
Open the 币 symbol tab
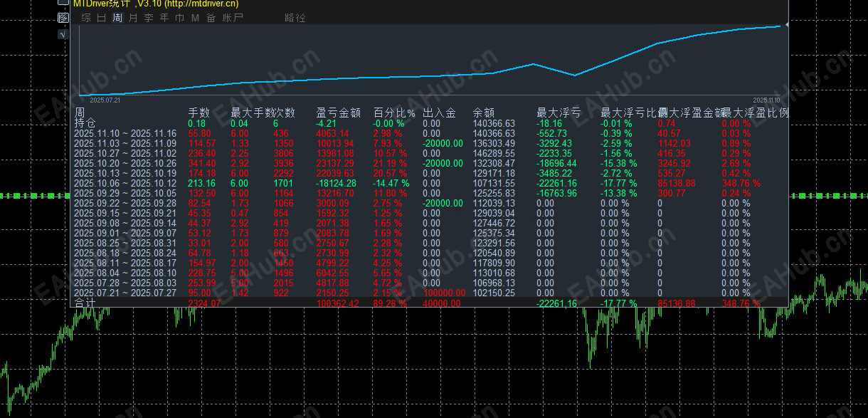click(x=180, y=18)
